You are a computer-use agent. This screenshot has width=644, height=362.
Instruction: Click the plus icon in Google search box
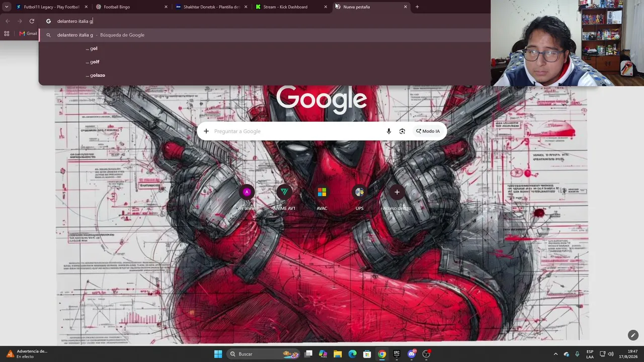(x=206, y=131)
